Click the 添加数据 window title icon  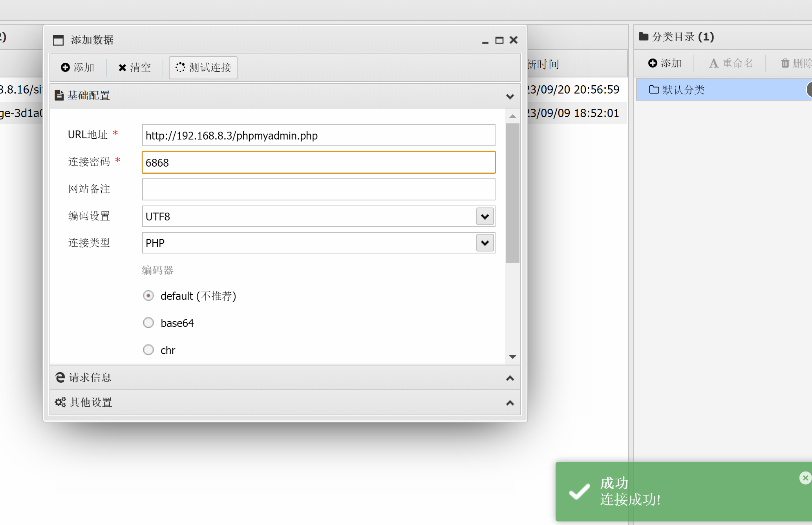[58, 40]
